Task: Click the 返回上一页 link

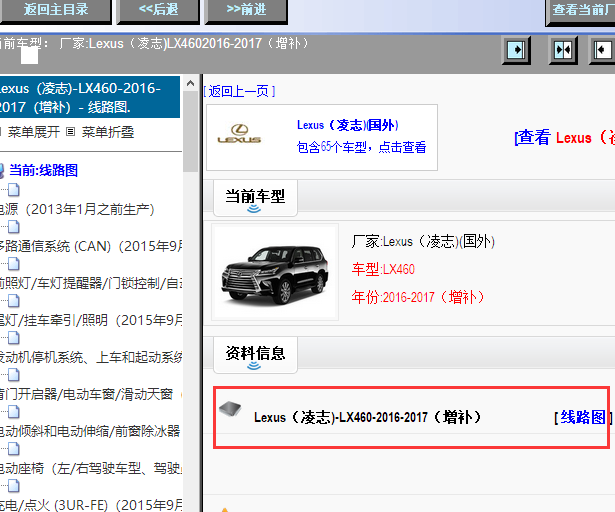Action: click(x=239, y=91)
